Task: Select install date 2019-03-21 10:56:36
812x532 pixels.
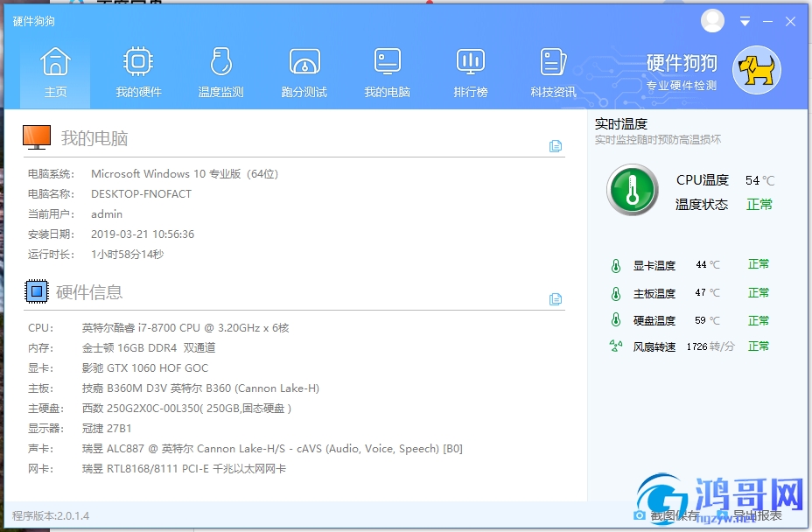Action: pos(143,234)
